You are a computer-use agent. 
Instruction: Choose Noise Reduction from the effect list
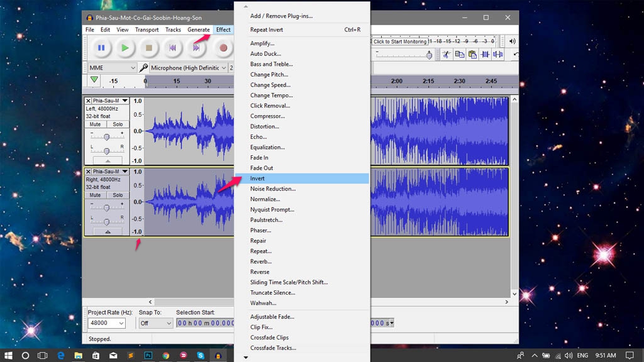tap(272, 189)
